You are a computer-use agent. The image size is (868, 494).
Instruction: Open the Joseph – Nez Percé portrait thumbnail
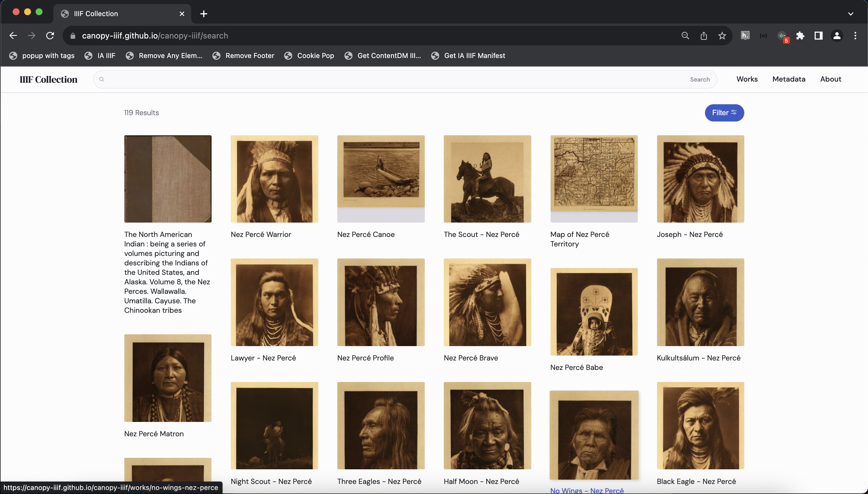(700, 179)
